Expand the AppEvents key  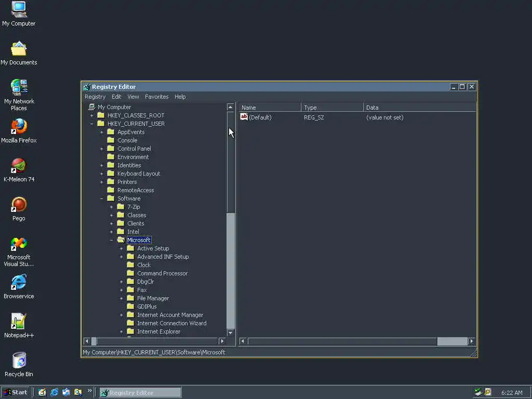101,132
